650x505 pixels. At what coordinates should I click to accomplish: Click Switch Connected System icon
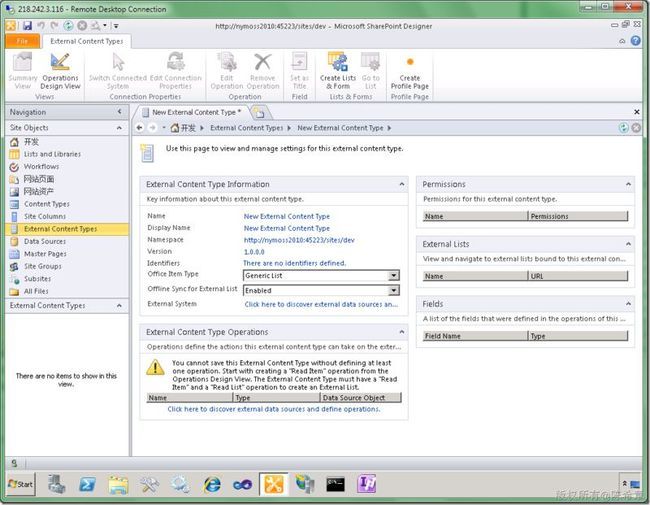118,71
